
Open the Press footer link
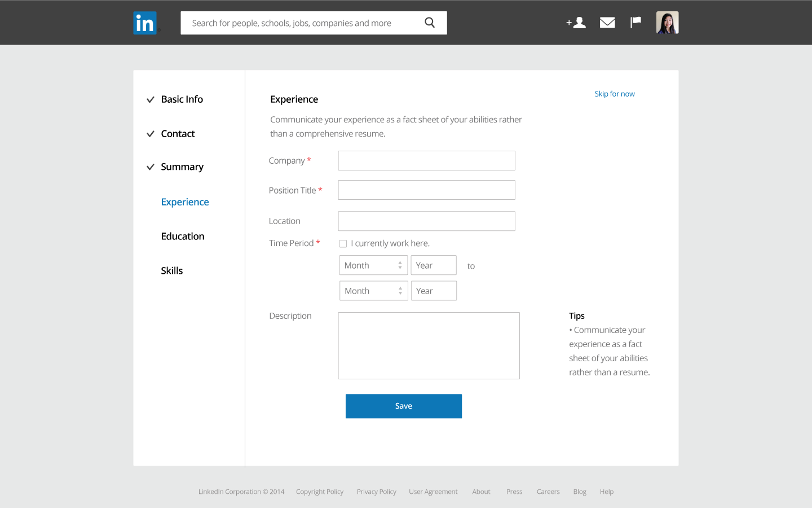coord(514,492)
